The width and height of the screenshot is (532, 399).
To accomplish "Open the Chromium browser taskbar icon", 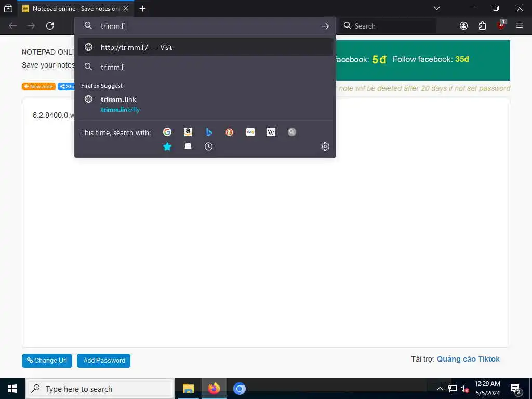I will click(239, 389).
